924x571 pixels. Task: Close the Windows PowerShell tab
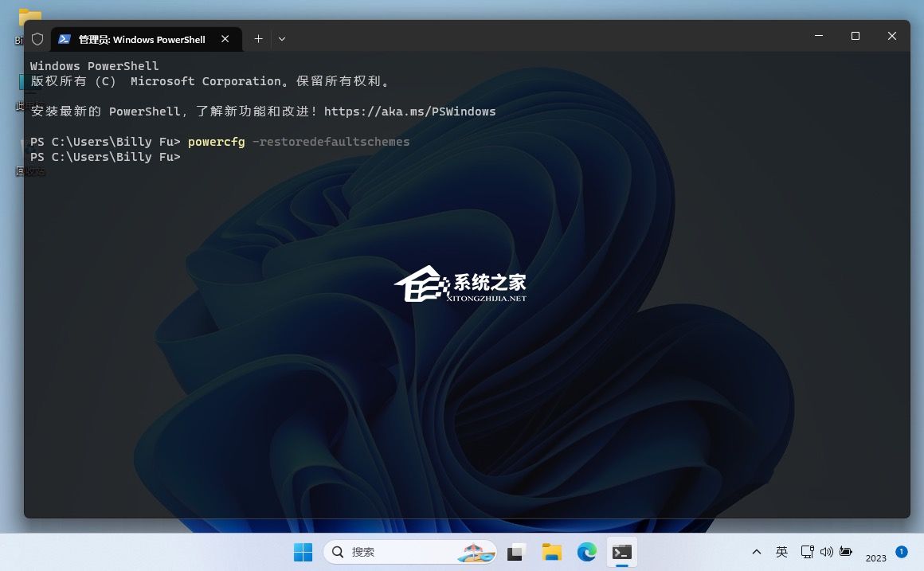point(225,38)
